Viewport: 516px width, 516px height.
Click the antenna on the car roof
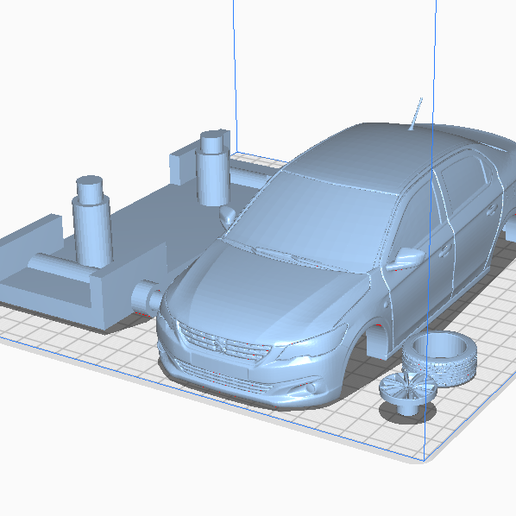415,113
